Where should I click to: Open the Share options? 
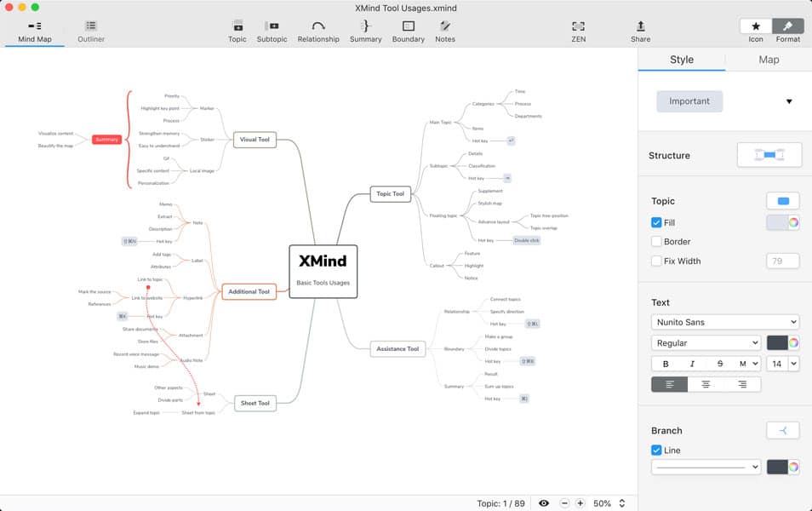pyautogui.click(x=640, y=29)
